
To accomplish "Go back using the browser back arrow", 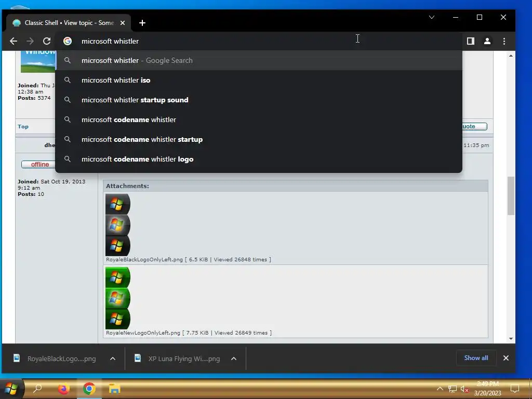I will click(14, 41).
